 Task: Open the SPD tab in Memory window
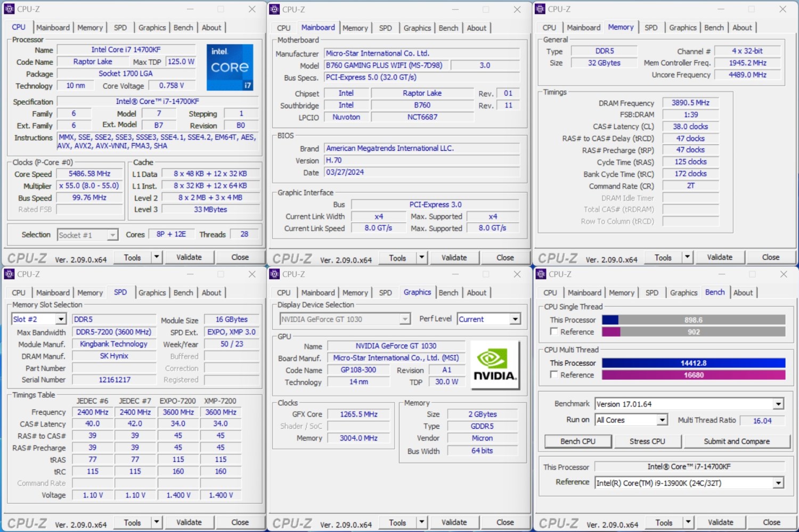651,28
